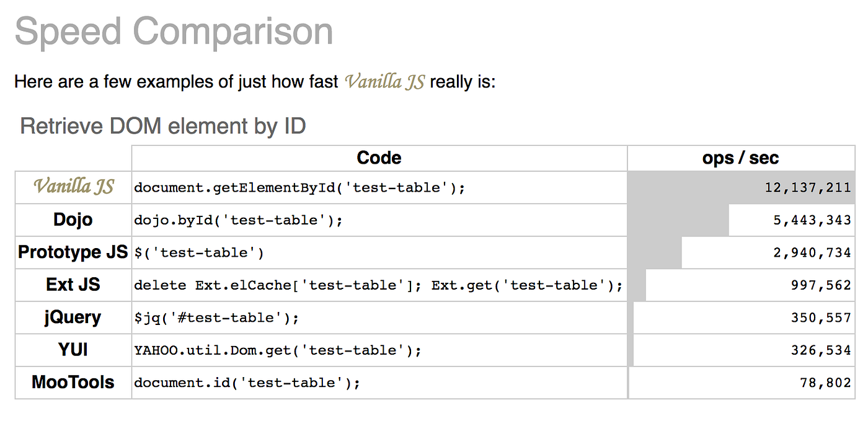
Task: Click the Vanilla JS row label
Action: [73, 187]
